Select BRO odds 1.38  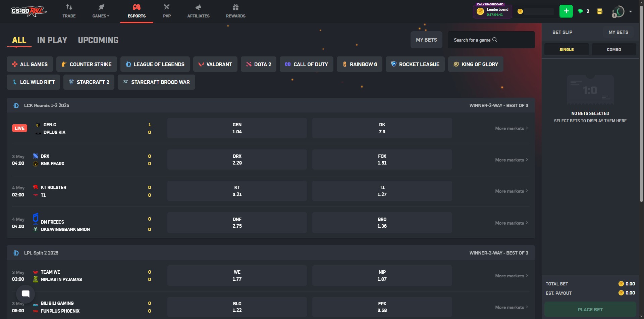click(382, 223)
